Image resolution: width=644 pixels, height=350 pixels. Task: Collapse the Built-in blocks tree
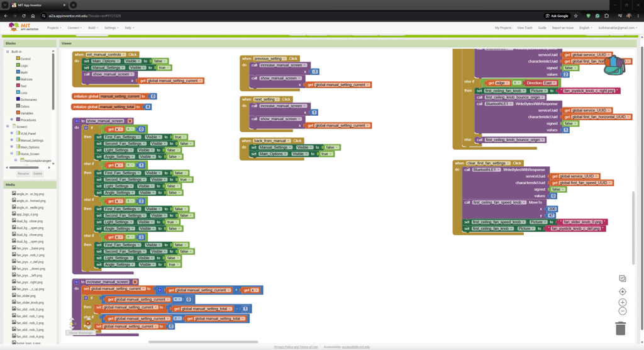(x=8, y=52)
